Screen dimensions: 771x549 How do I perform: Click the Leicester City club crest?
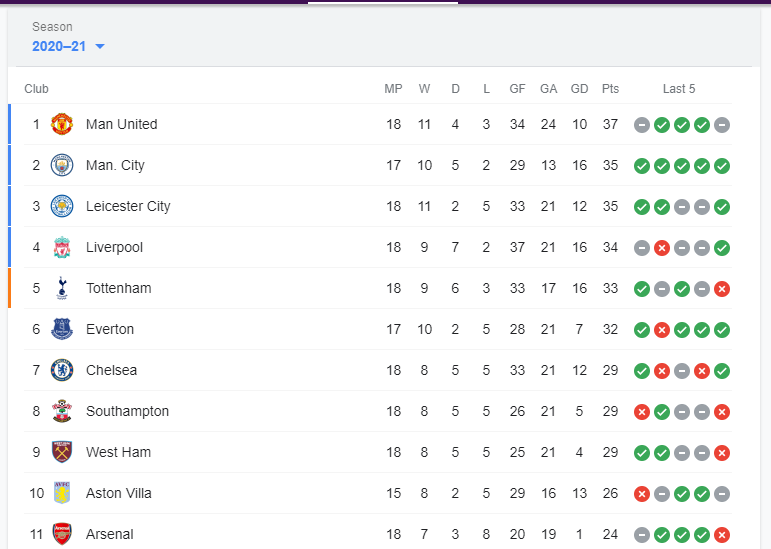62,206
